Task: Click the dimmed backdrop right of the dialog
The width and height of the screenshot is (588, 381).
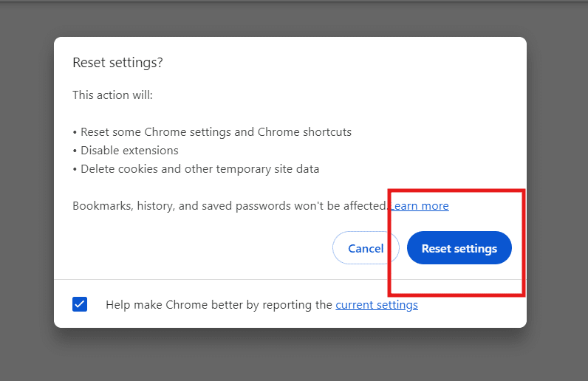Action: pyautogui.click(x=558, y=185)
